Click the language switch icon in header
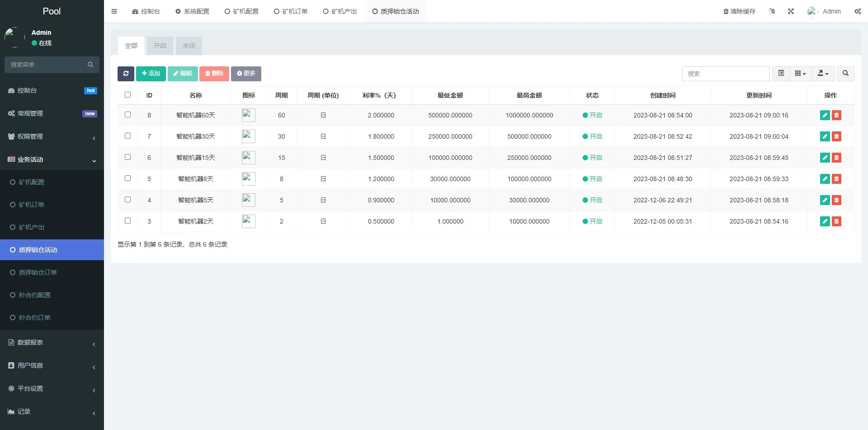 click(772, 11)
